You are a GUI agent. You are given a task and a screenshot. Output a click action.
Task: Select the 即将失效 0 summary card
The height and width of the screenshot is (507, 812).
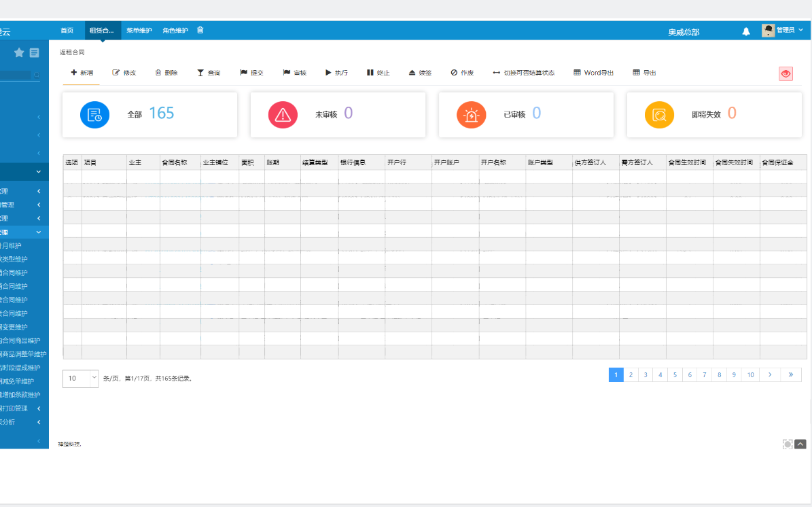coord(714,115)
